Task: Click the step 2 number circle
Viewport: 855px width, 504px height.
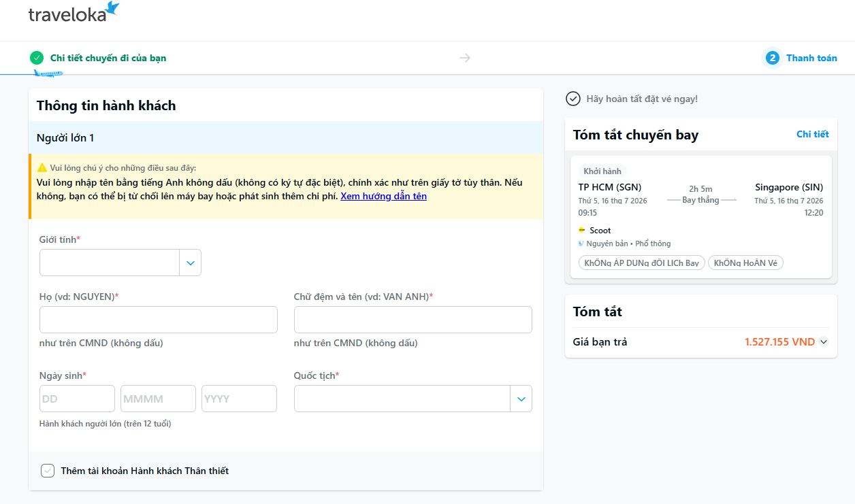Action: click(x=772, y=58)
